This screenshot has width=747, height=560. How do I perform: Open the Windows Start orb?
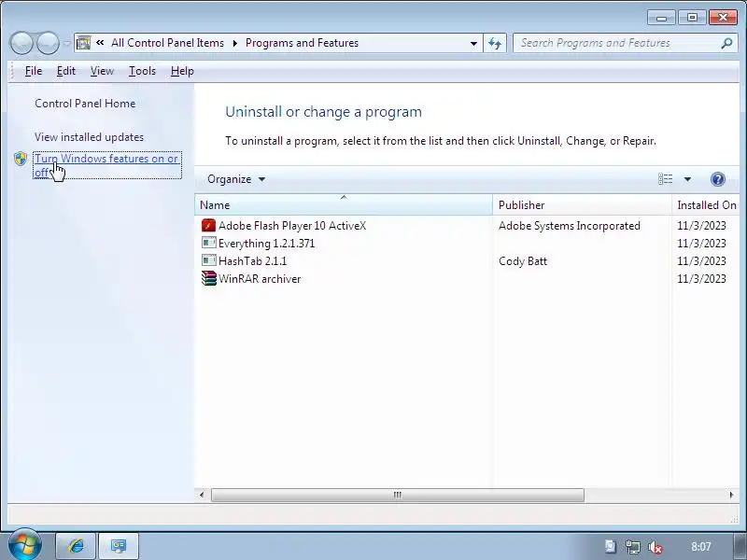pyautogui.click(x=24, y=545)
